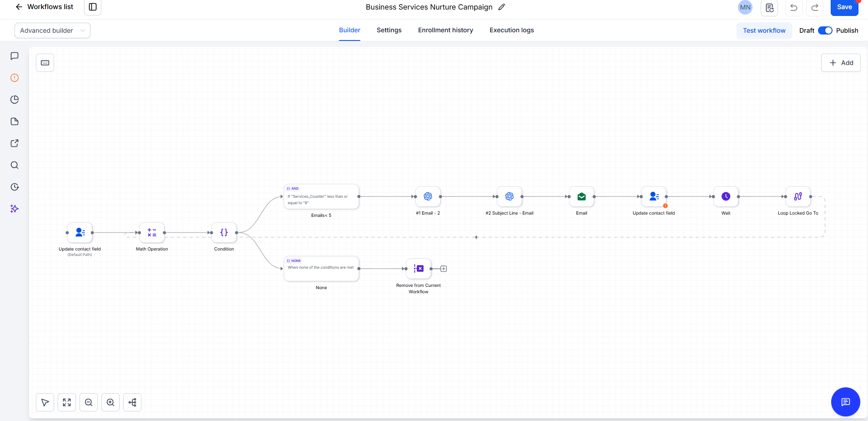Switch to the Builder tab
Viewport: 868px width, 421px height.
click(350, 30)
